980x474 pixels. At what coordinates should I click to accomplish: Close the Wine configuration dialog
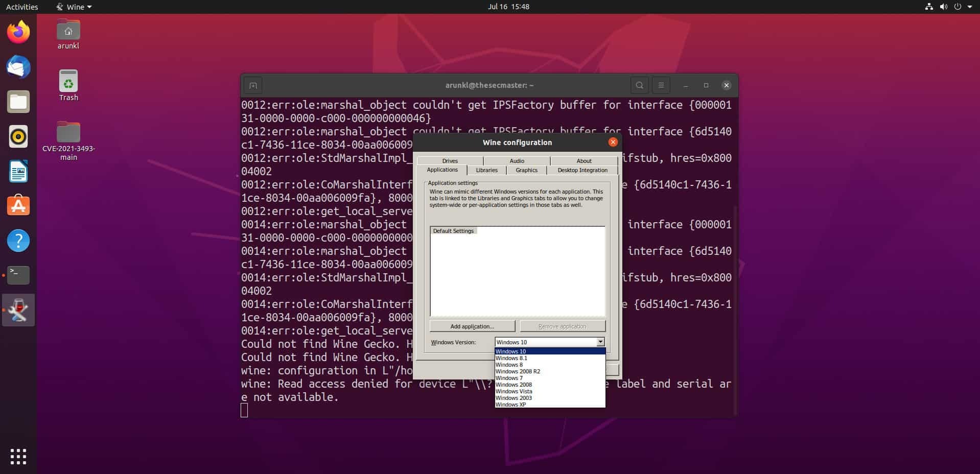click(613, 142)
